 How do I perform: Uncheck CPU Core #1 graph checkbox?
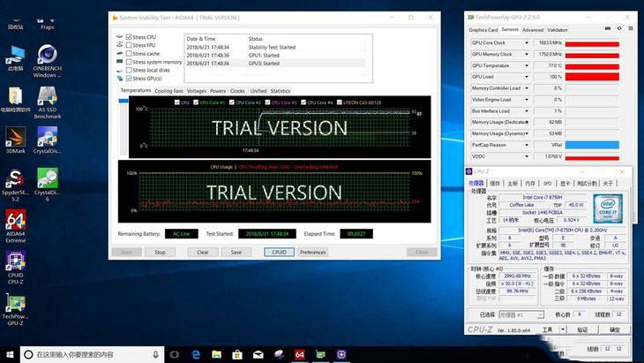(x=196, y=102)
